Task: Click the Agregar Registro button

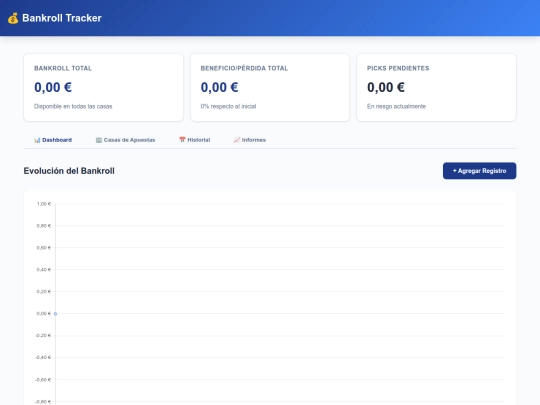Action: (x=479, y=171)
